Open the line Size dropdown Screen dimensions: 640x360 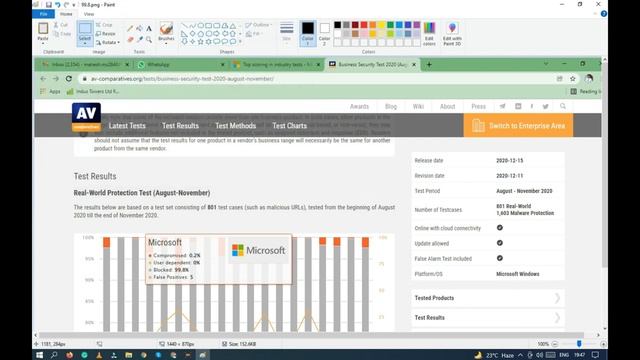(x=287, y=33)
